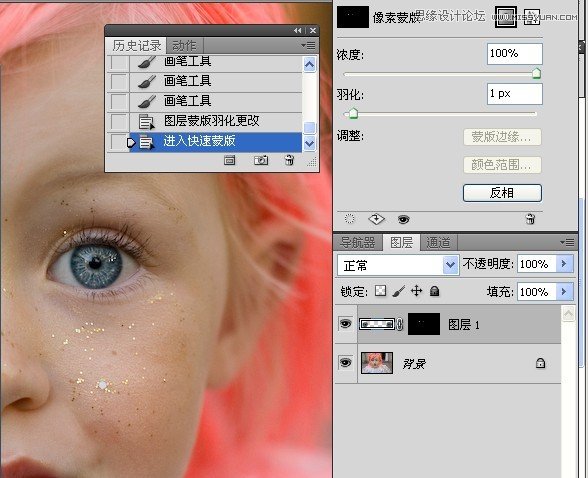Switch to the 导航器 tab
588x478 pixels.
[357, 243]
